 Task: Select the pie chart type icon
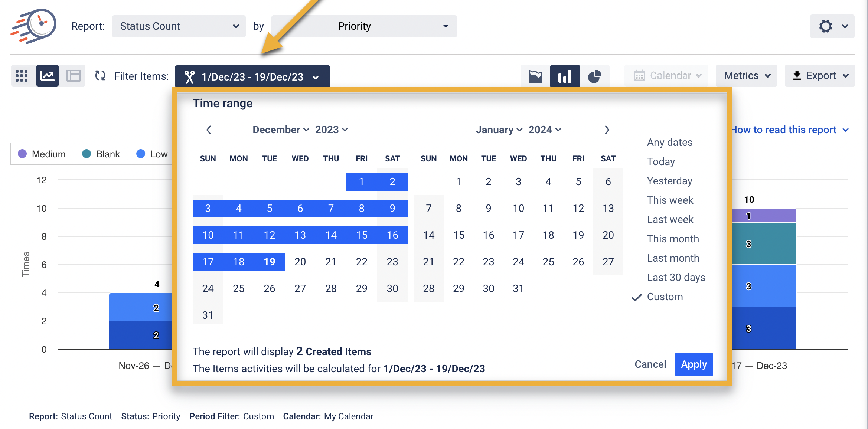click(x=594, y=76)
